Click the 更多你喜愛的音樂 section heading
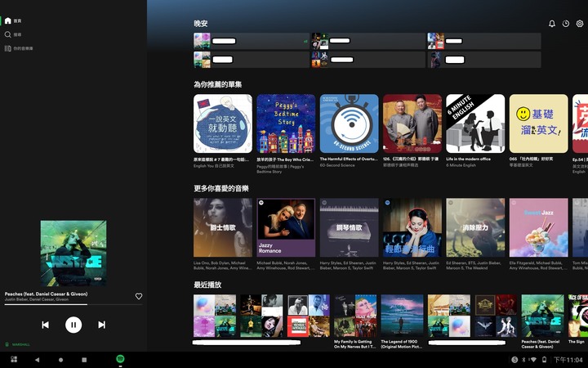The height and width of the screenshot is (368, 588). point(221,189)
